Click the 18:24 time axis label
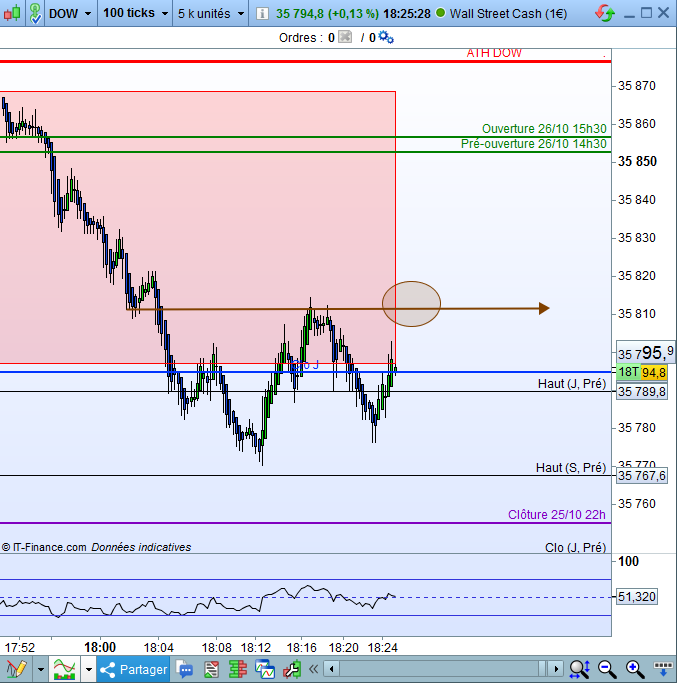Viewport: 677px width, 683px height. coord(383,648)
